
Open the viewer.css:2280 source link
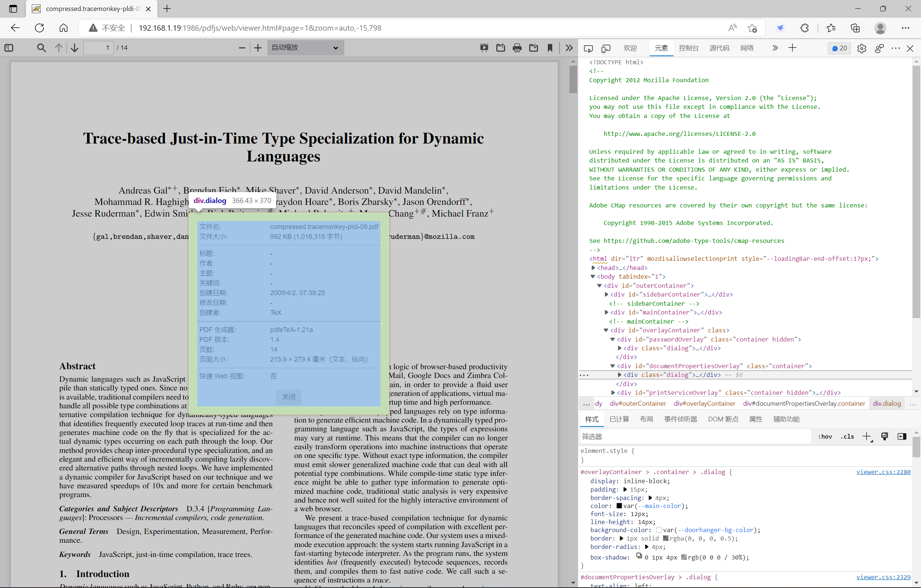[883, 472]
